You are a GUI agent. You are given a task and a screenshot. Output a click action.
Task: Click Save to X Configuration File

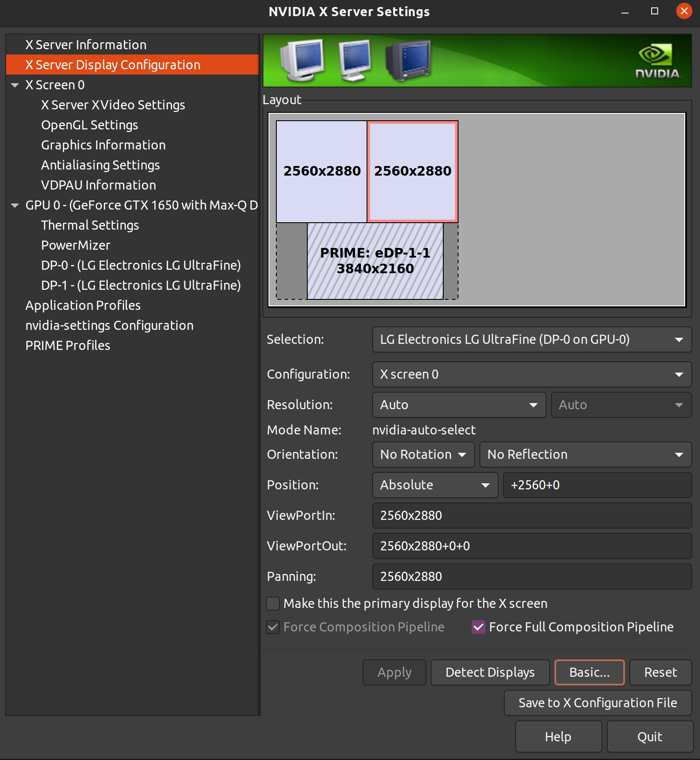tap(598, 703)
